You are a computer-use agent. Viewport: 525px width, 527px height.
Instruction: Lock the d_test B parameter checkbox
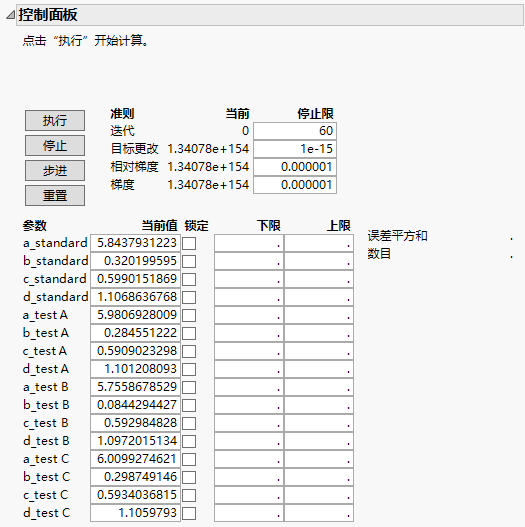(189, 441)
